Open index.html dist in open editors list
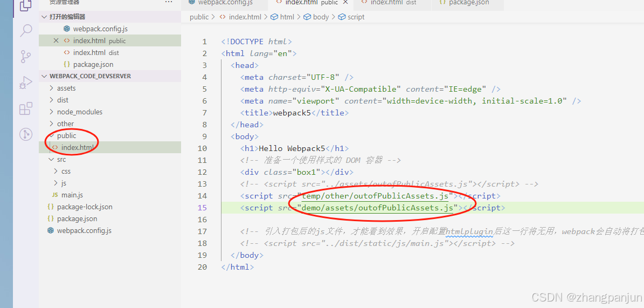The width and height of the screenshot is (644, 308). pyautogui.click(x=96, y=53)
